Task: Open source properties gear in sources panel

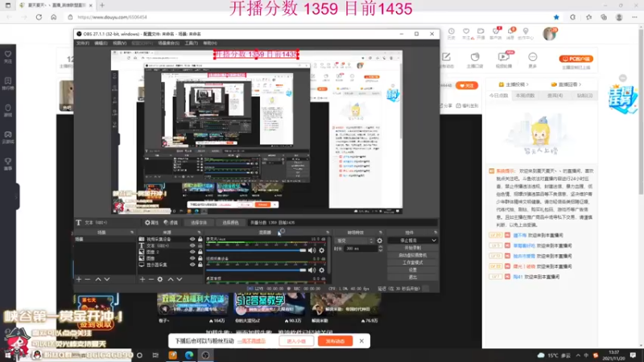Action: pyautogui.click(x=159, y=279)
